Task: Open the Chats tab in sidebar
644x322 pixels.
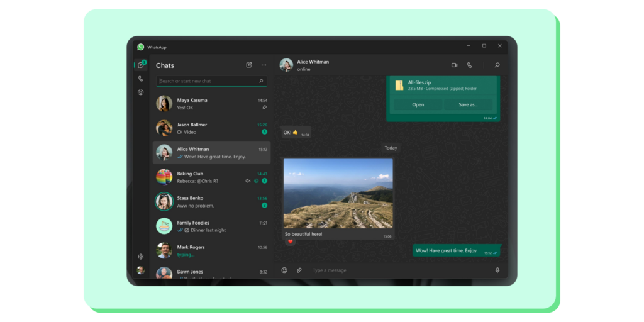Action: (141, 65)
